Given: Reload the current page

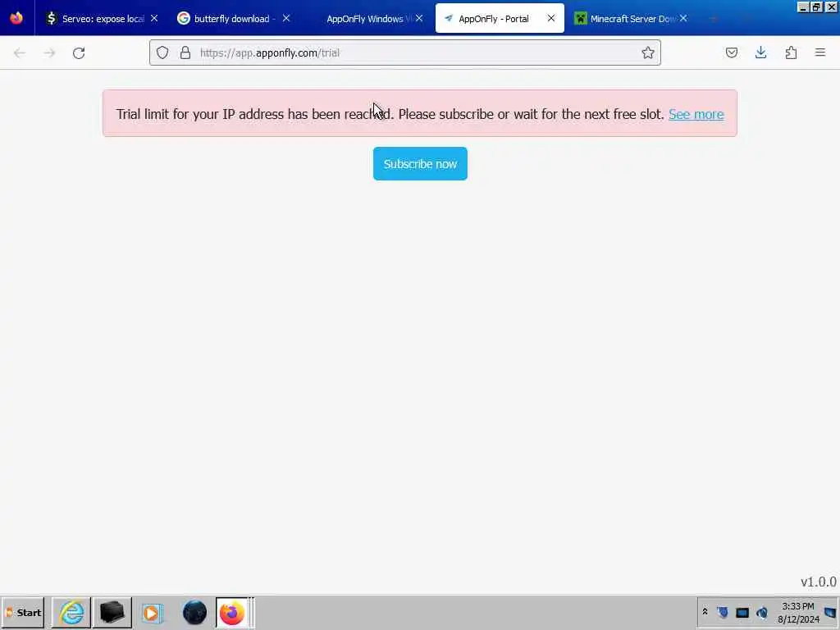Looking at the screenshot, I should pos(79,52).
